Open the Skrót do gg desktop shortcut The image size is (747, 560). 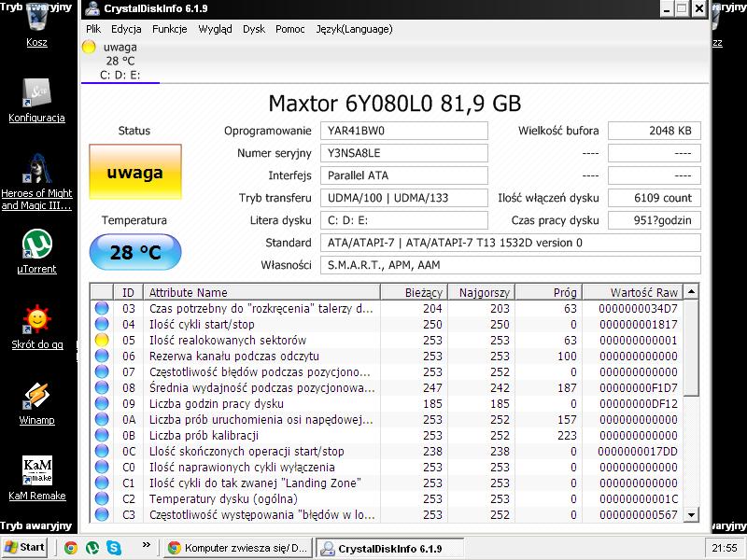click(36, 328)
